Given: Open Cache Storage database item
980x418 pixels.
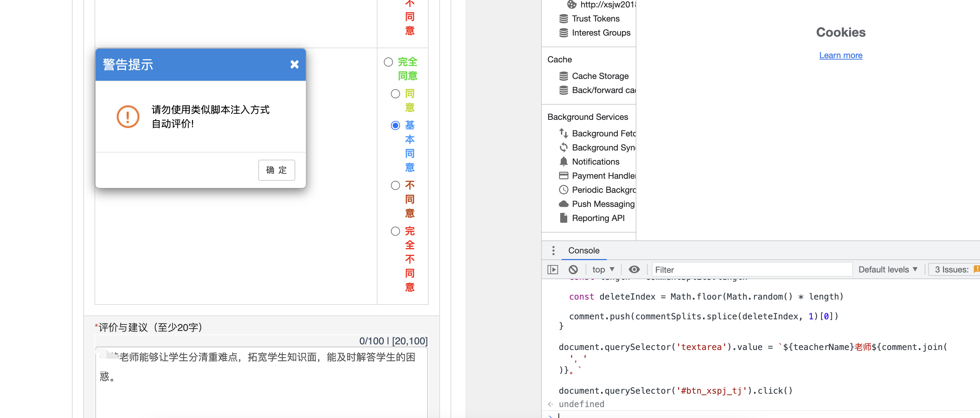Looking at the screenshot, I should tap(600, 76).
